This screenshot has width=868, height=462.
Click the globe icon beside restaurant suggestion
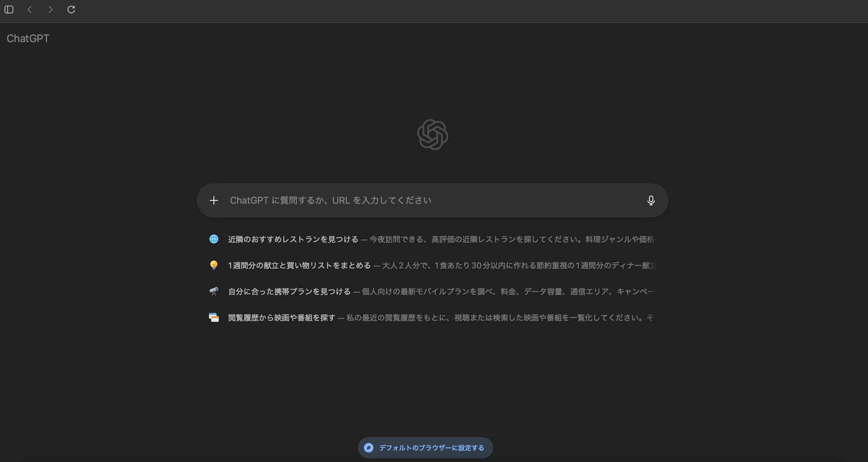pyautogui.click(x=214, y=239)
